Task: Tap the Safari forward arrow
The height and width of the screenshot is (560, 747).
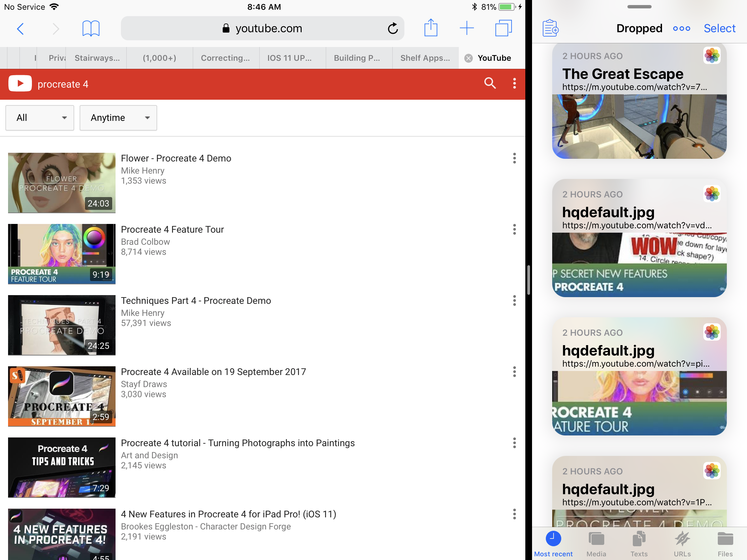Action: click(x=56, y=29)
